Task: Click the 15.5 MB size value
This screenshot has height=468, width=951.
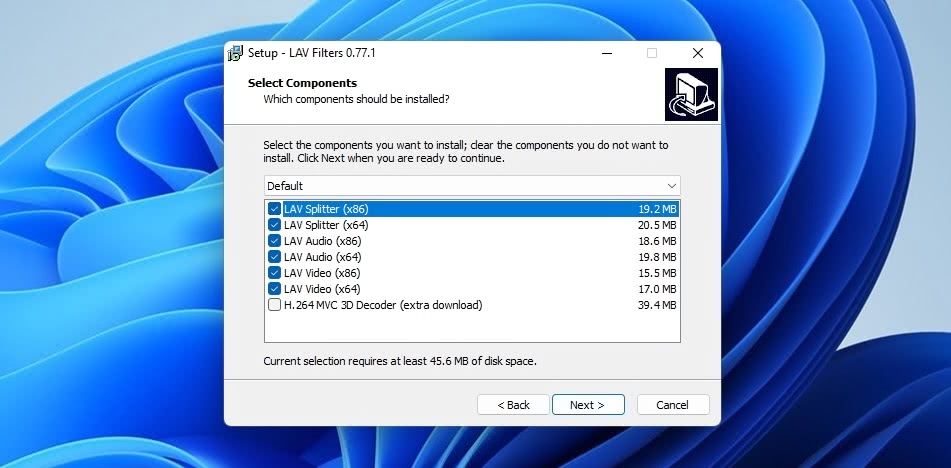Action: point(657,273)
